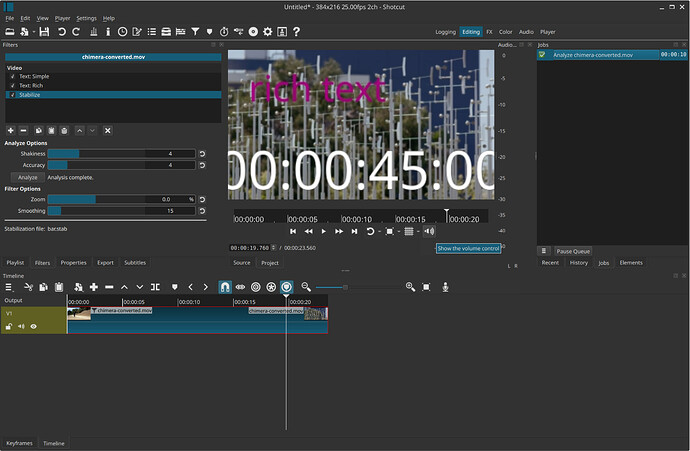The height and width of the screenshot is (451, 690).
Task: Open the player zoom options
Action: pos(389,231)
